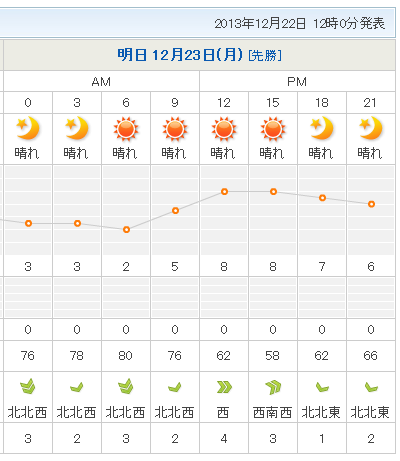Click the moon icon at hour 3
400x461 pixels.
[x=77, y=128]
